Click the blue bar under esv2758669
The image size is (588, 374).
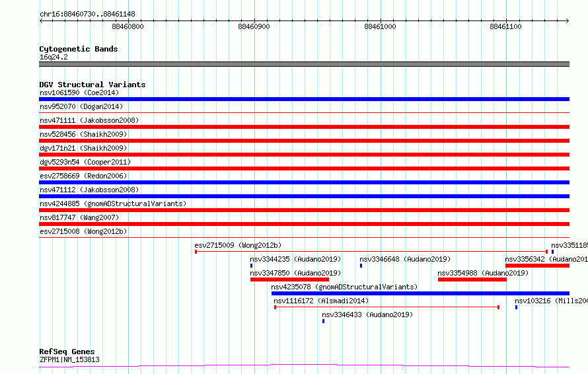tap(304, 182)
